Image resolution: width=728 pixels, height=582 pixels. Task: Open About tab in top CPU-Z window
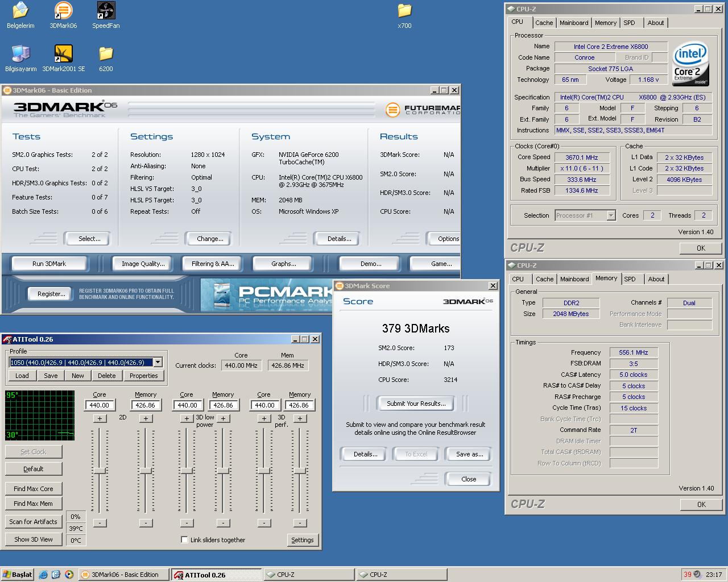point(656,23)
